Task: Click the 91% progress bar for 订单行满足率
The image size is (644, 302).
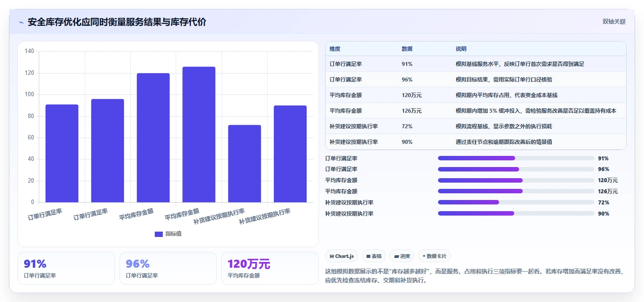Action: [516, 158]
